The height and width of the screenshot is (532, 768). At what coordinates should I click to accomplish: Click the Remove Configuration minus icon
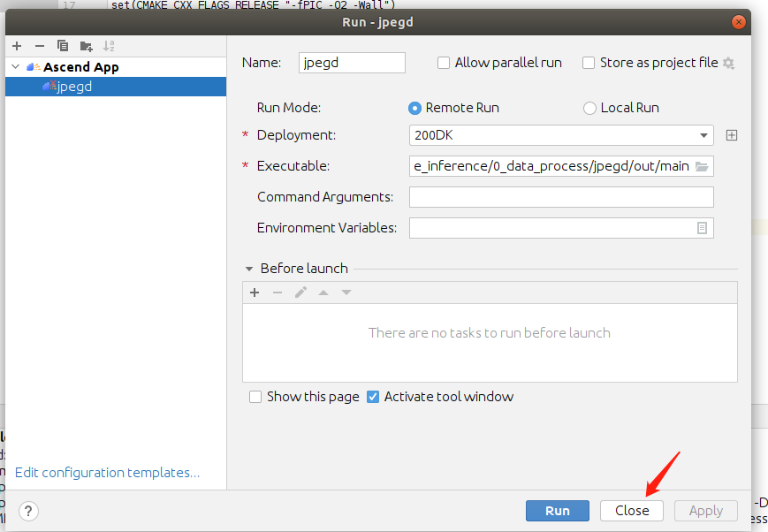40,46
